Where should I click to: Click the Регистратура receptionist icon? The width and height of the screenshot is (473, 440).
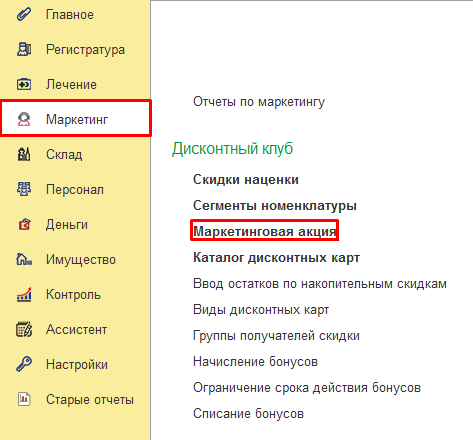click(x=24, y=49)
